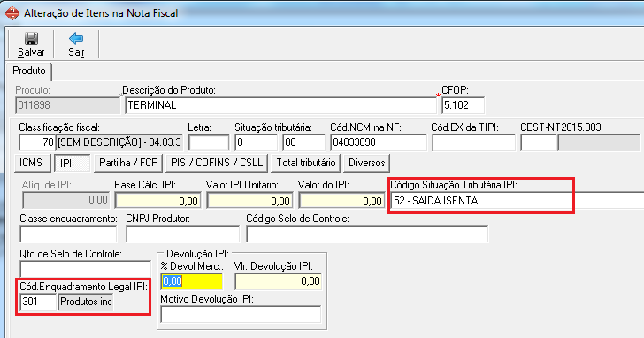Click the Salvar floppy disk icon
This screenshot has width=644, height=338.
point(31,39)
